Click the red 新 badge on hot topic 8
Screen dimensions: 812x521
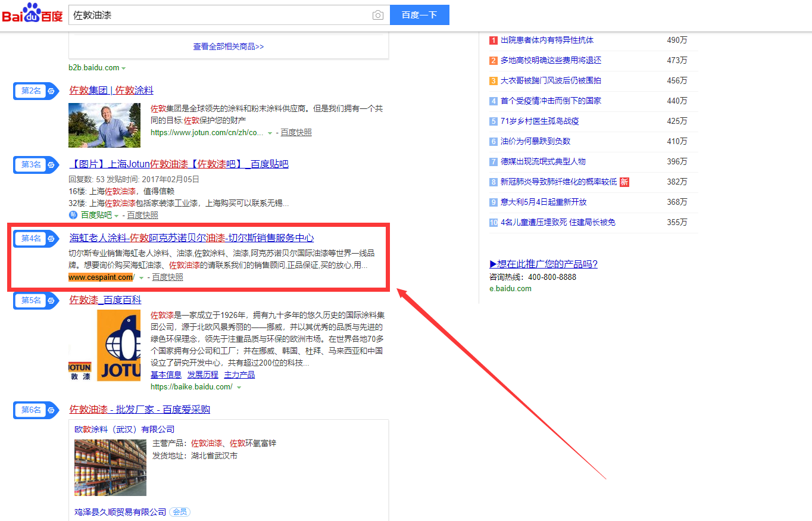[624, 182]
